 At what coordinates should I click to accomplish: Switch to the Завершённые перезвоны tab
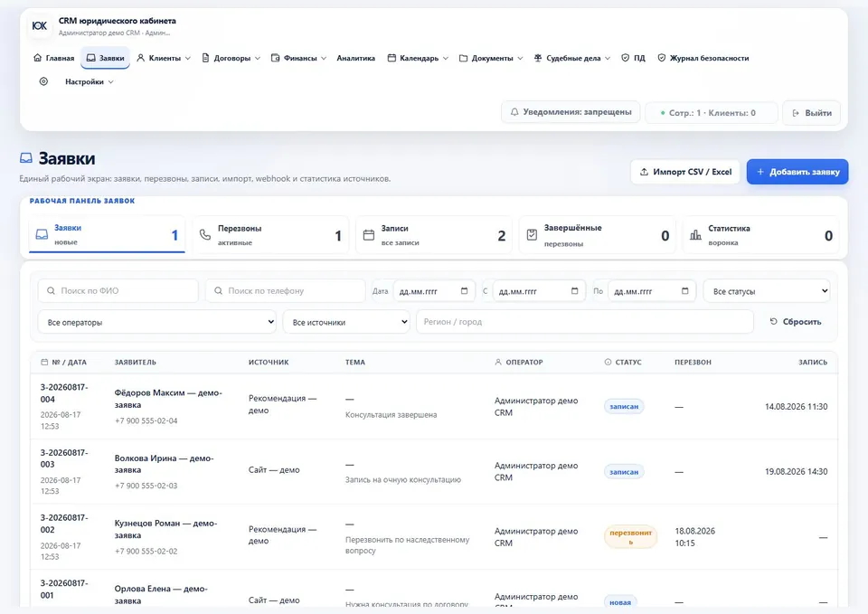click(x=598, y=235)
